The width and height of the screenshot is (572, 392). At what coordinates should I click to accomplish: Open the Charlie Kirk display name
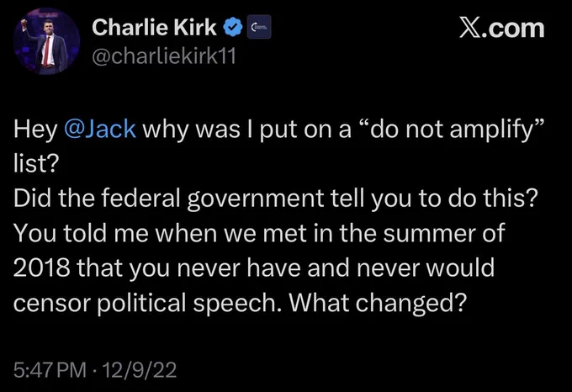click(x=154, y=29)
